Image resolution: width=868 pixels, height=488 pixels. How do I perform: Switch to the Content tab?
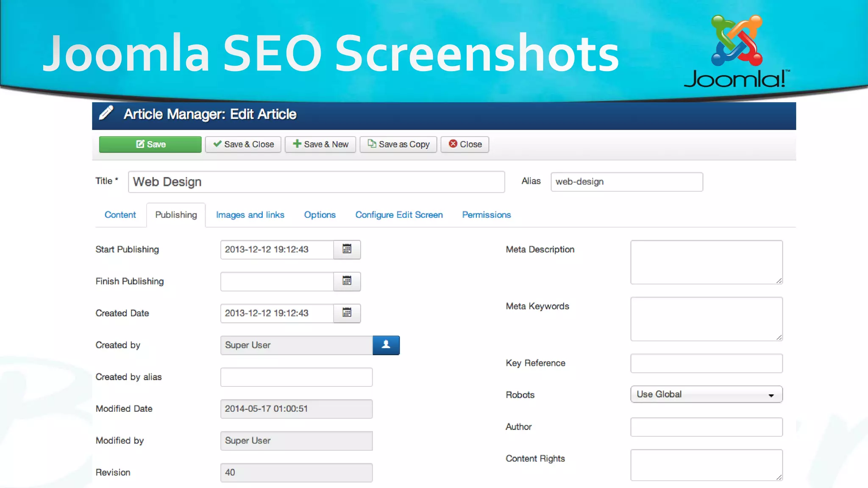[x=120, y=215]
